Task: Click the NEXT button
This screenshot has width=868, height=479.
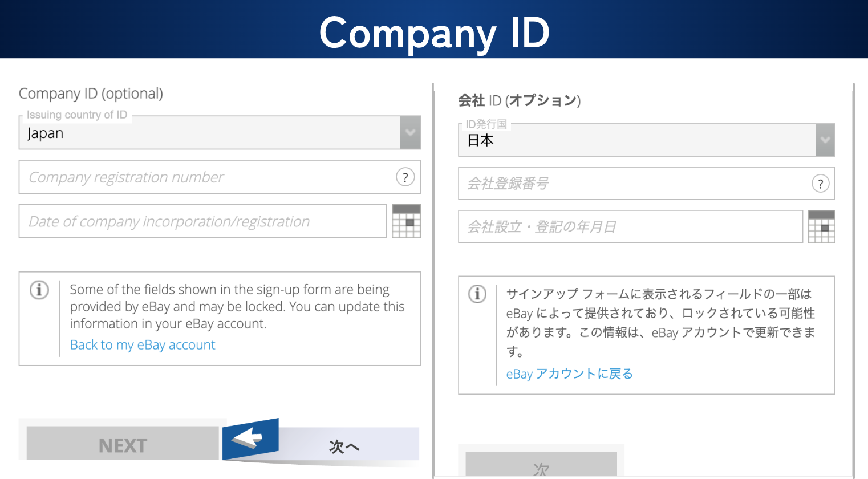Action: [x=123, y=443]
